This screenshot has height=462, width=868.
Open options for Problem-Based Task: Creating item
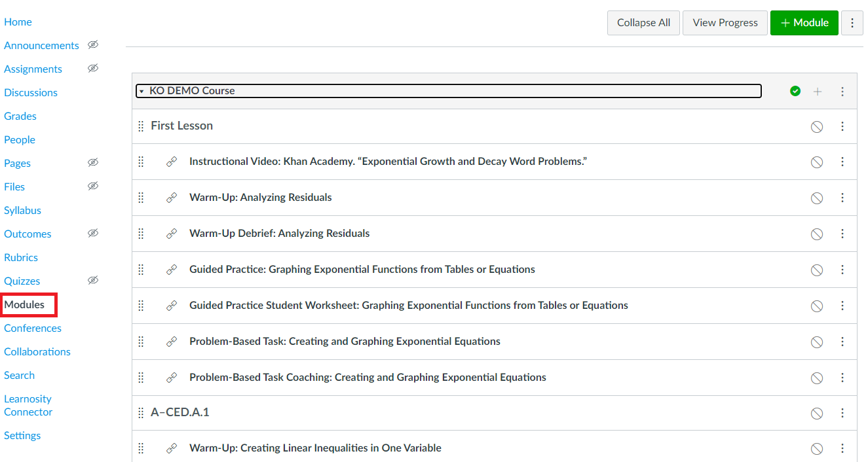pos(842,342)
